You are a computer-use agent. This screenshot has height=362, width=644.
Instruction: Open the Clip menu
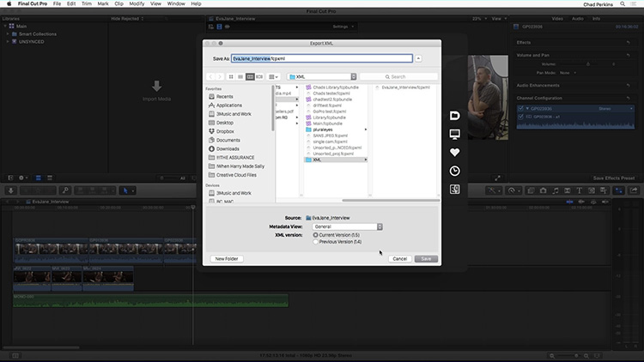coord(118,3)
